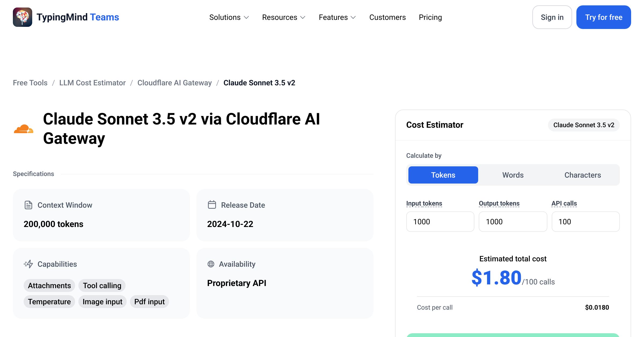The image size is (644, 337).
Task: Select the Tokens calculation tab
Action: click(443, 175)
